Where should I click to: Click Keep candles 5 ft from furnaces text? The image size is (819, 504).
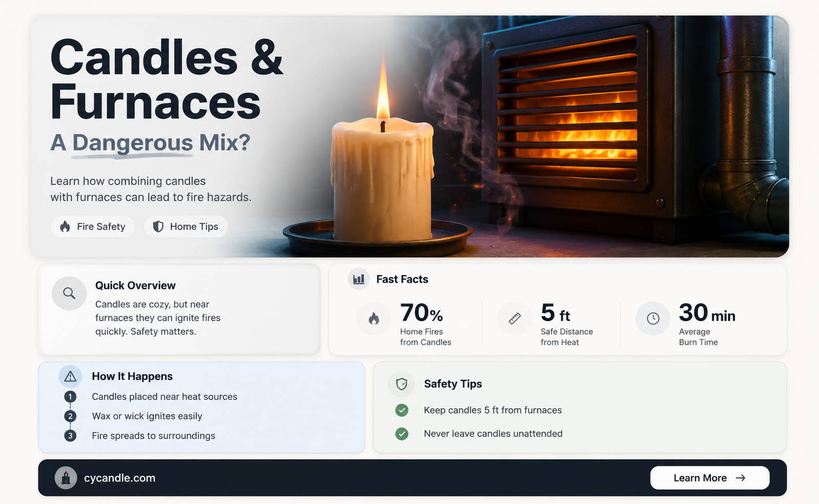pos(493,410)
